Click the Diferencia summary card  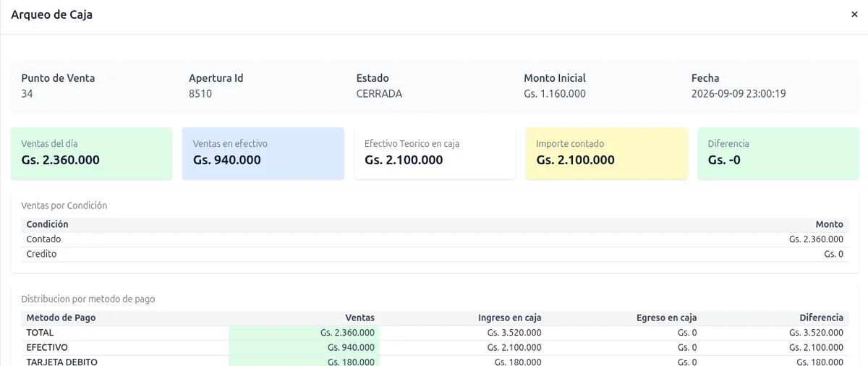coord(778,153)
